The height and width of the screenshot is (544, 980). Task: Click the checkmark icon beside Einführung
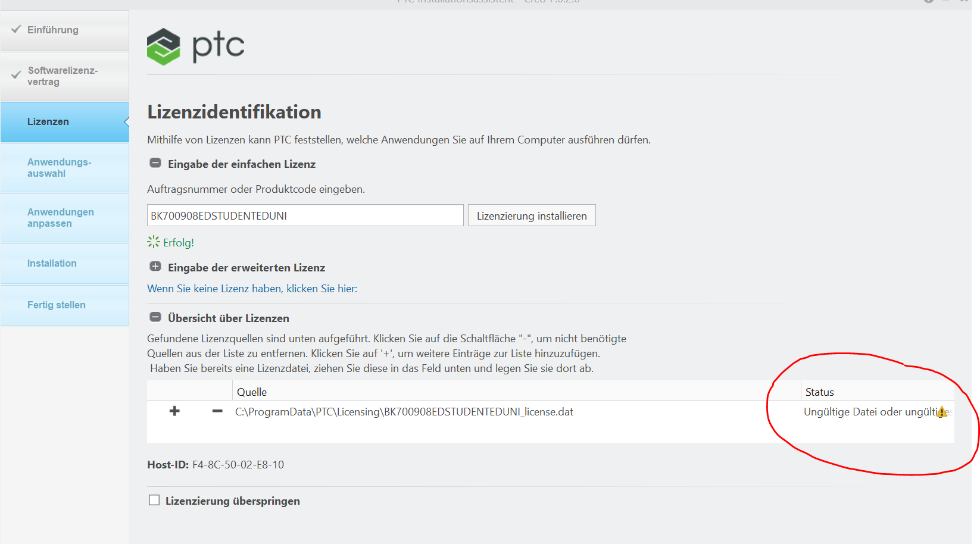click(16, 28)
